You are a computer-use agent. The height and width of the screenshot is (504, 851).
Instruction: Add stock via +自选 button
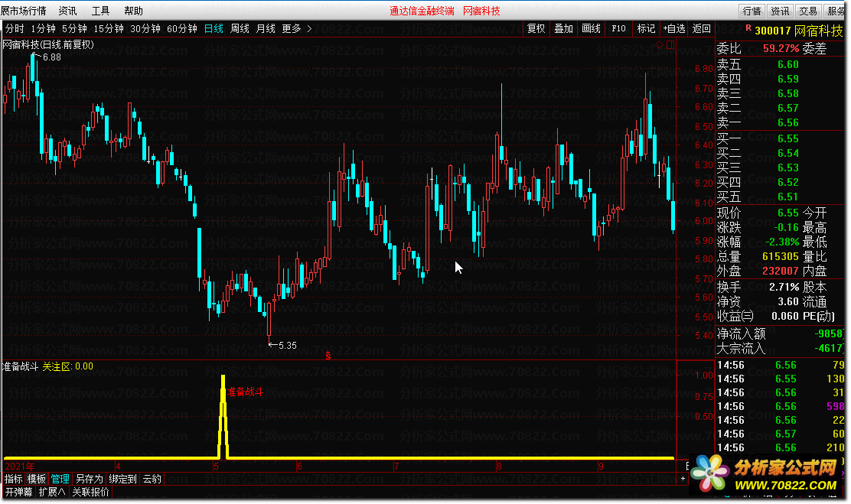coord(674,29)
